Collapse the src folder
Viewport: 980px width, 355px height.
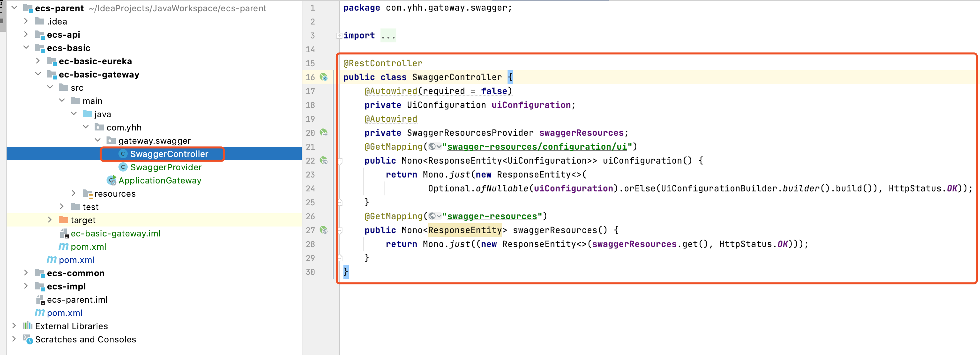[x=50, y=87]
